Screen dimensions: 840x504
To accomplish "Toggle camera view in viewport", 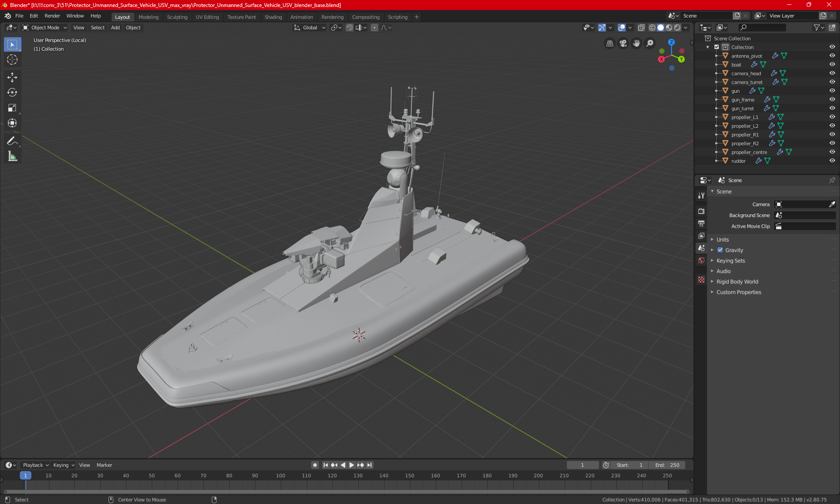I will (623, 43).
